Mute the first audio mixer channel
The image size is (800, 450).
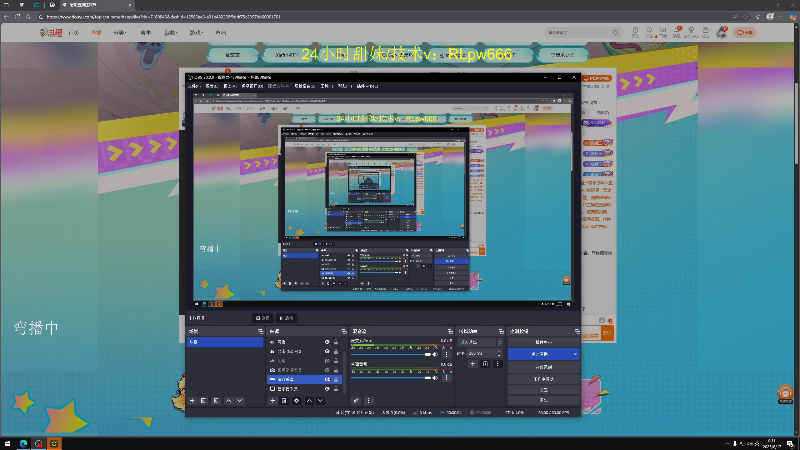(x=435, y=355)
